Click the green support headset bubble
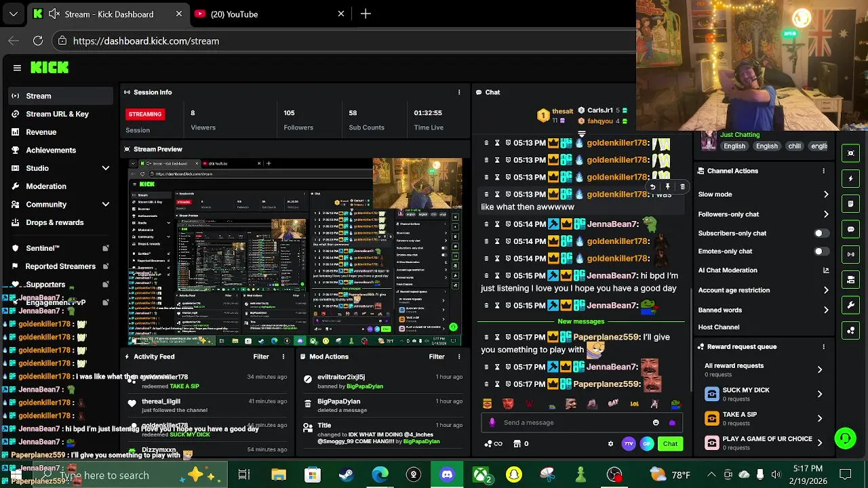 point(845,439)
